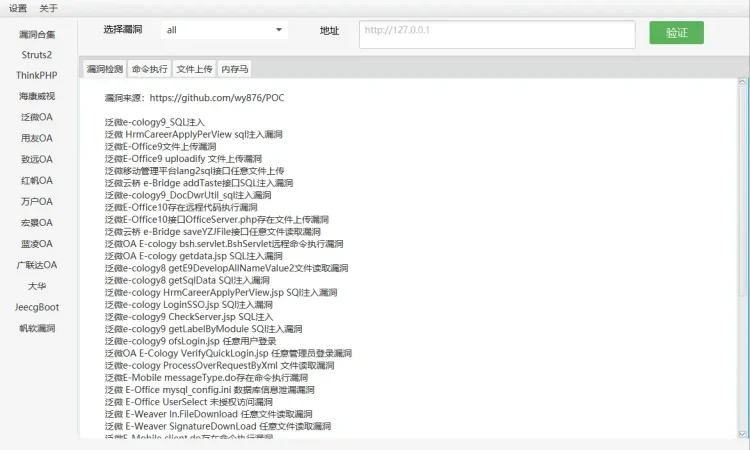Select Struts2 in the sidebar
Image resolution: width=750 pixels, height=450 pixels.
coord(37,55)
